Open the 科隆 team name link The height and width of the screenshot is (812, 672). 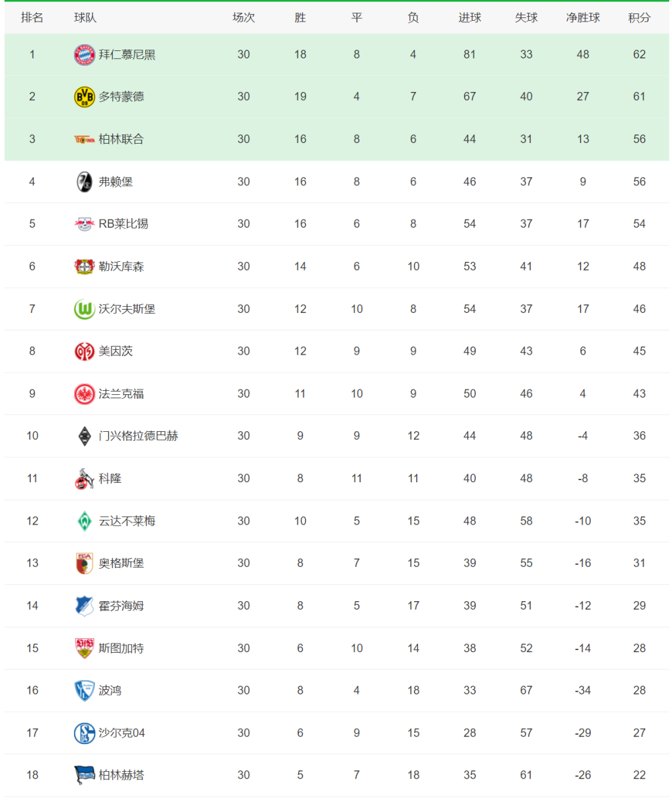(110, 478)
